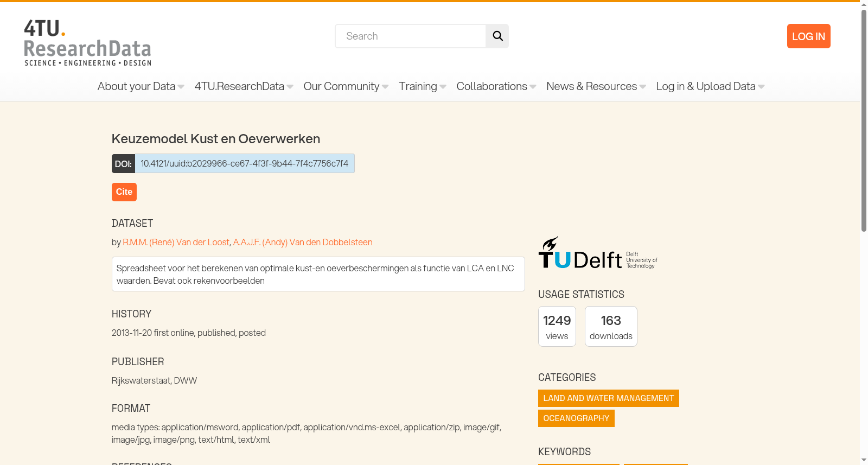Click the KEYWORDS heading

tap(564, 451)
